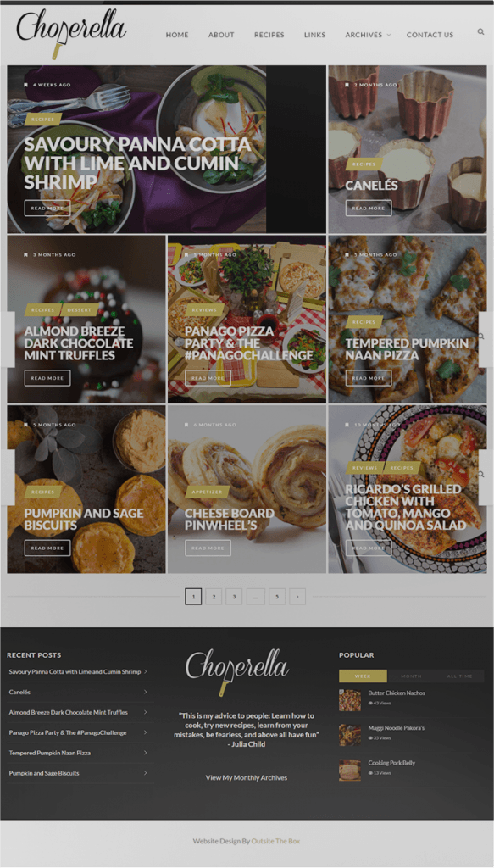Go to Contact Us page

click(430, 34)
